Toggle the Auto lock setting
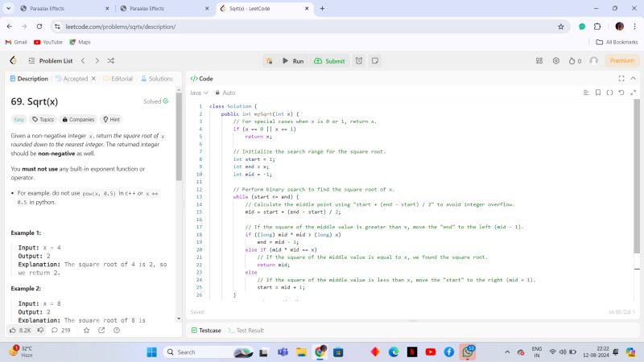644x362 pixels. tap(225, 93)
